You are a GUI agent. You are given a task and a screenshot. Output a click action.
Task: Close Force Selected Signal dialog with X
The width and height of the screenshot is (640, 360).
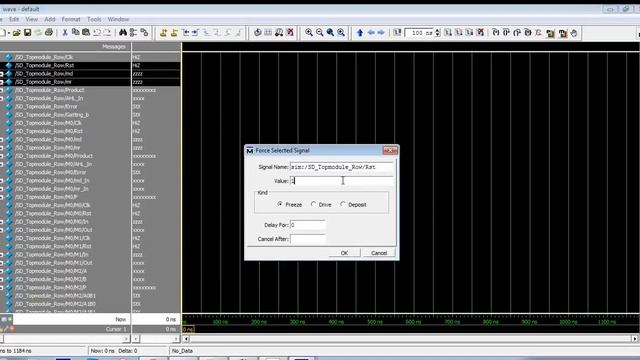(x=390, y=151)
